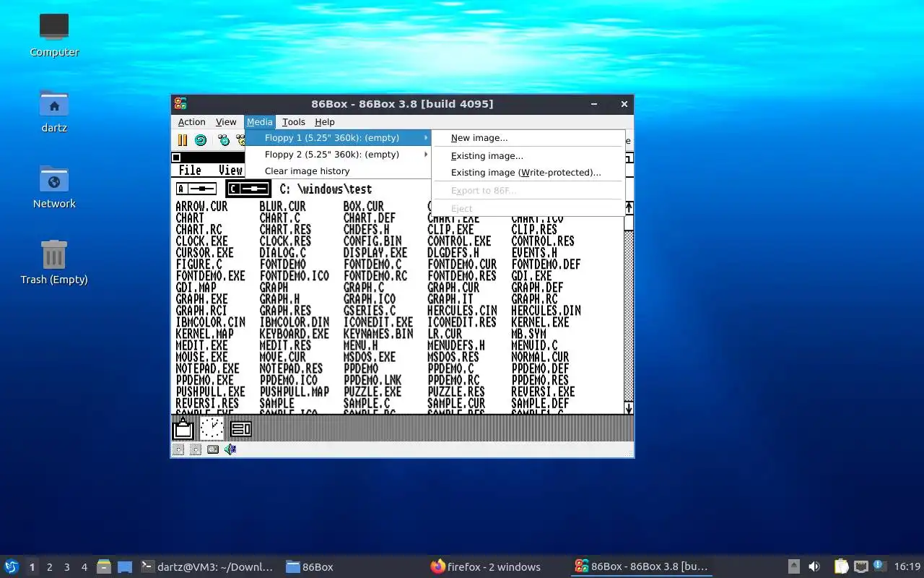This screenshot has height=578, width=924.
Task: Open the clipboard manager tray icon
Action: point(842,566)
